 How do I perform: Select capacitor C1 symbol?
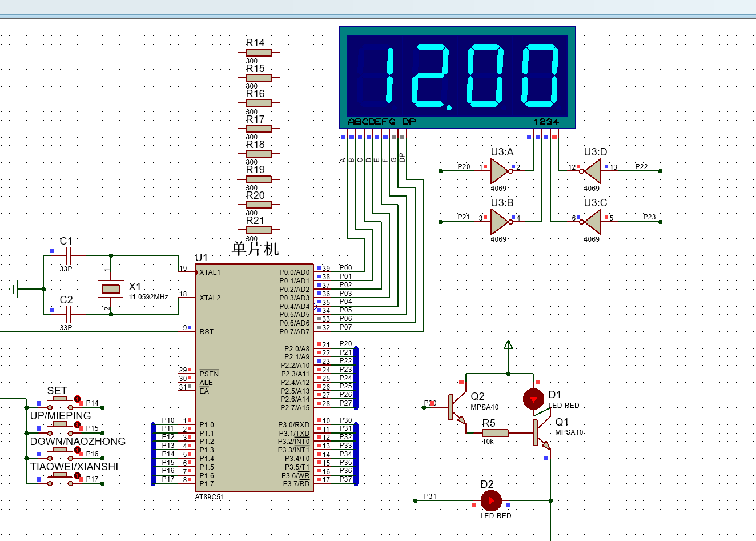coord(69,255)
